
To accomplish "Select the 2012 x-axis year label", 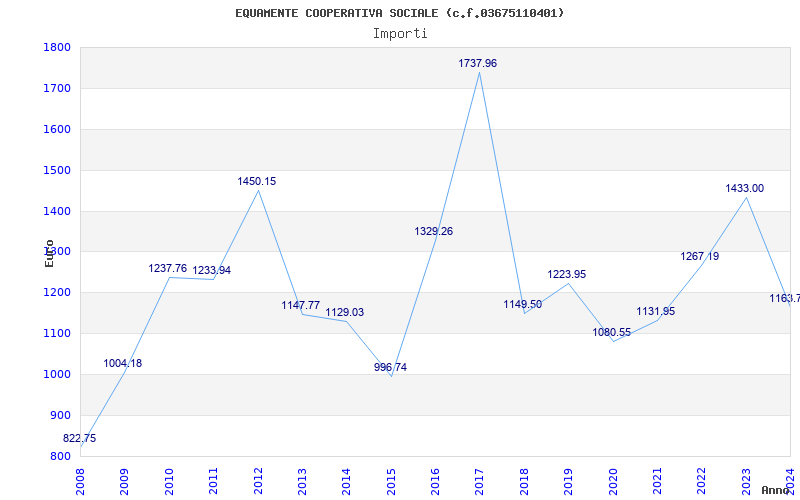I will point(258,480).
